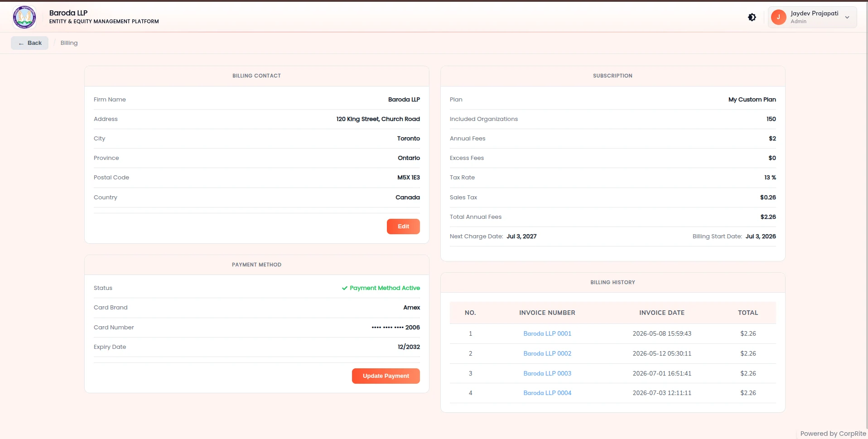This screenshot has width=868, height=439.
Task: Select the INVOICE DATE column header
Action: pyautogui.click(x=662, y=313)
